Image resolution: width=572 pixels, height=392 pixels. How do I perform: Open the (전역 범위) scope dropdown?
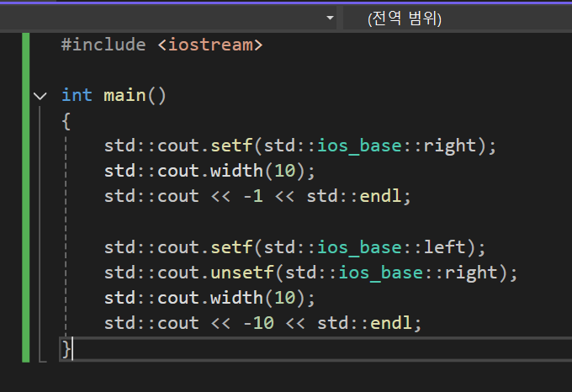point(458,18)
